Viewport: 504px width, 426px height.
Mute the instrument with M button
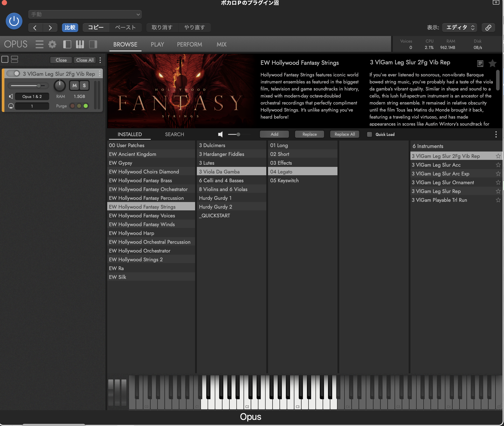(x=75, y=85)
